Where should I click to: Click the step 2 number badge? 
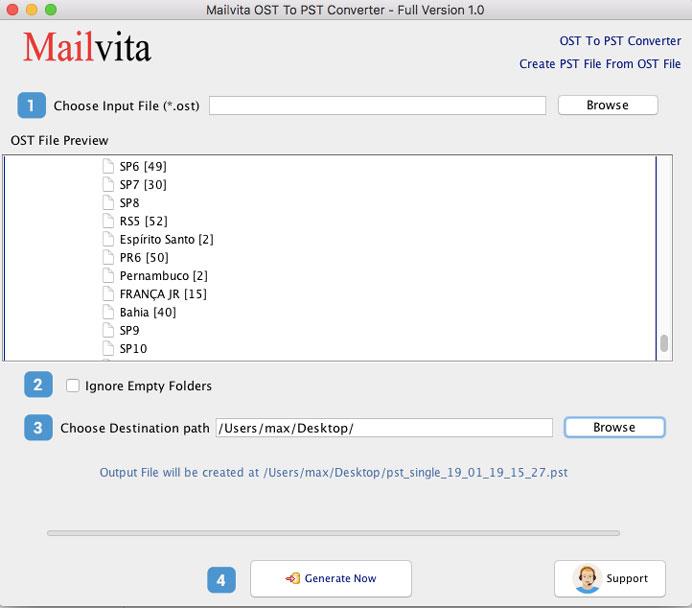coord(38,385)
